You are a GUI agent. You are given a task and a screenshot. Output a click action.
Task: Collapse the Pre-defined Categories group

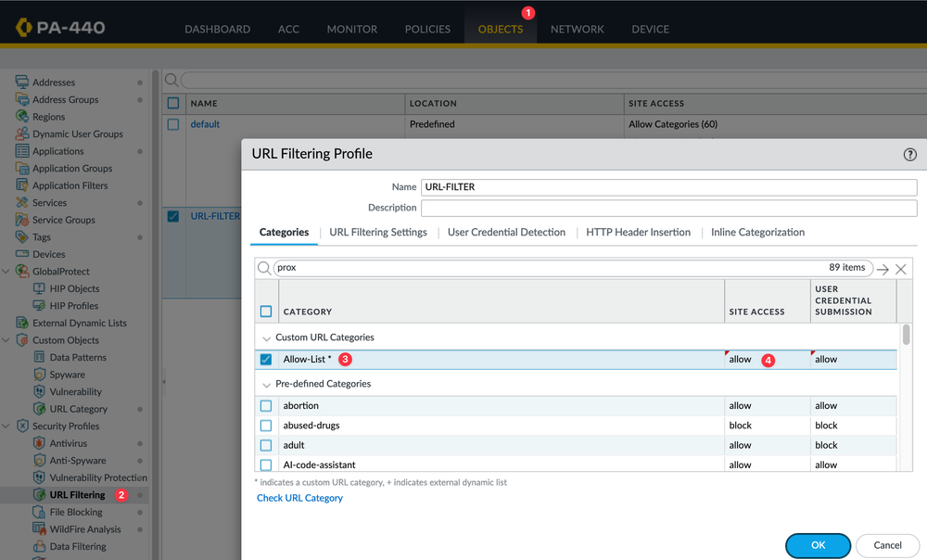pos(267,384)
